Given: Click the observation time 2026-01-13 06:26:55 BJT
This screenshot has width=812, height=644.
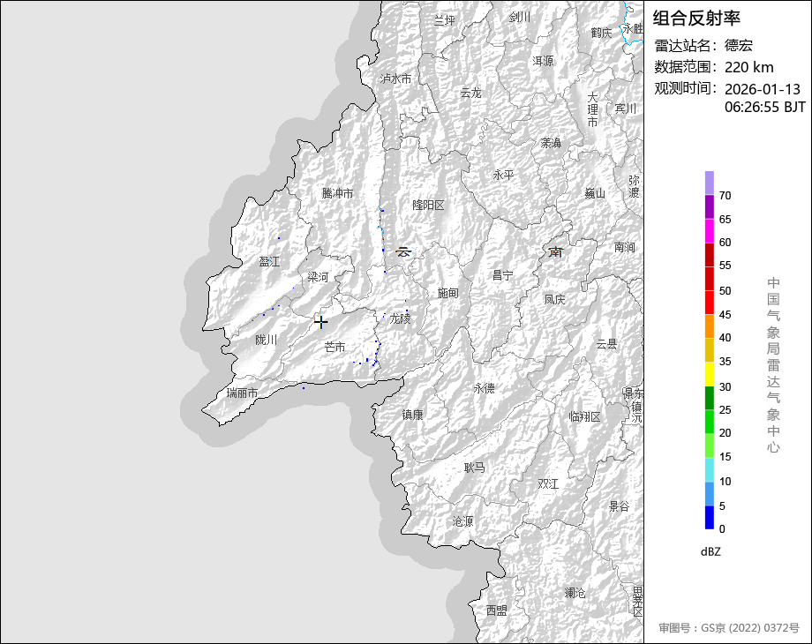Looking at the screenshot, I should tap(764, 98).
